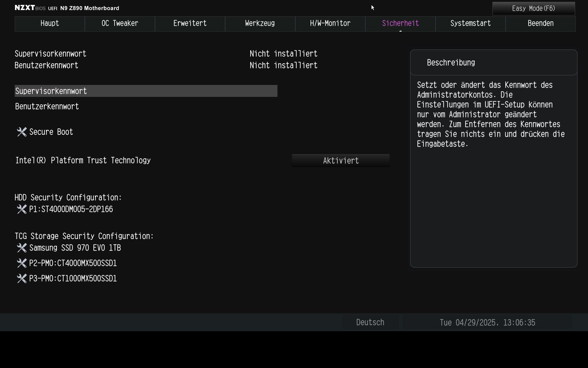Select the Werkzeug tab
Viewport: 588px width, 368px height.
pyautogui.click(x=260, y=24)
